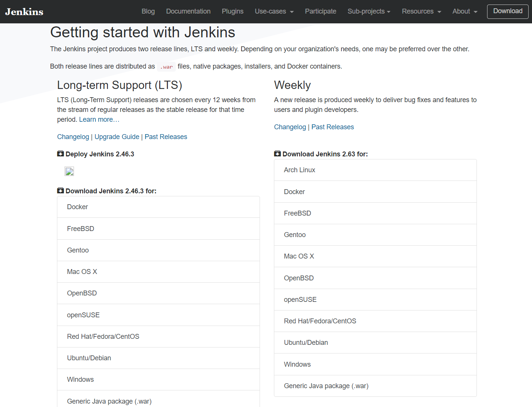Click the download icon beside Download Jenkins 2.46.3 for
The height and width of the screenshot is (407, 532).
click(60, 191)
